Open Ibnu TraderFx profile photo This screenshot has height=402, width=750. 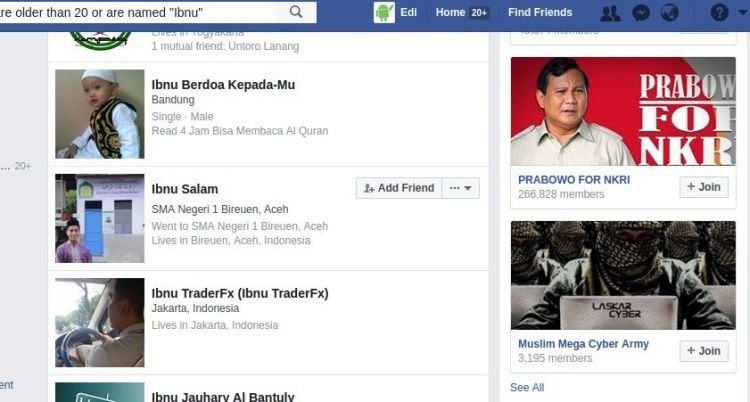[x=99, y=323]
